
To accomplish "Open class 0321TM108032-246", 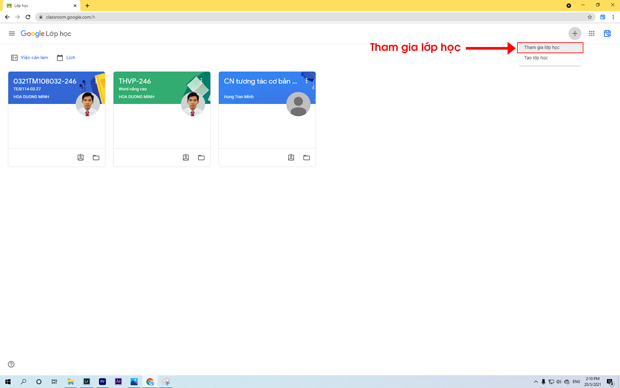I will click(x=45, y=81).
